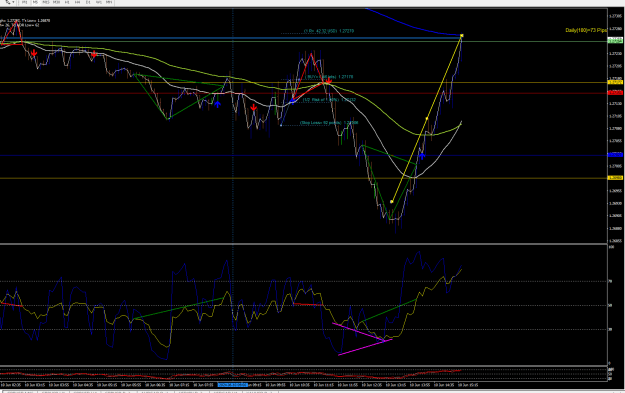Select the yellow trendline's top endpoint
This screenshot has height=393, width=625.
pos(462,36)
